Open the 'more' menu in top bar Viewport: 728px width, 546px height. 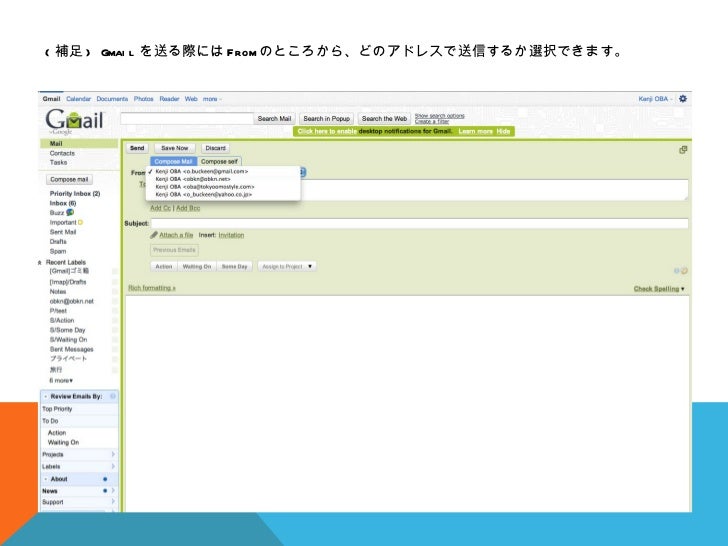coord(212,99)
